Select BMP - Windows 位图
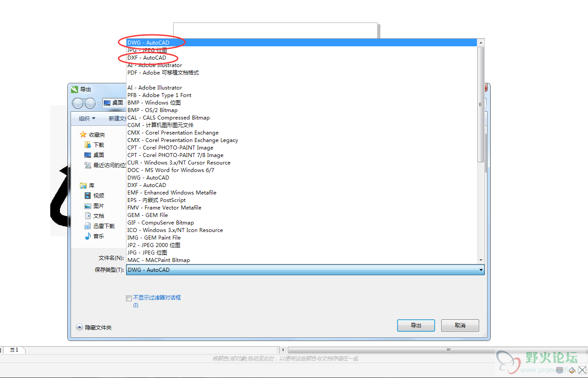The width and height of the screenshot is (588, 378). pos(301,103)
